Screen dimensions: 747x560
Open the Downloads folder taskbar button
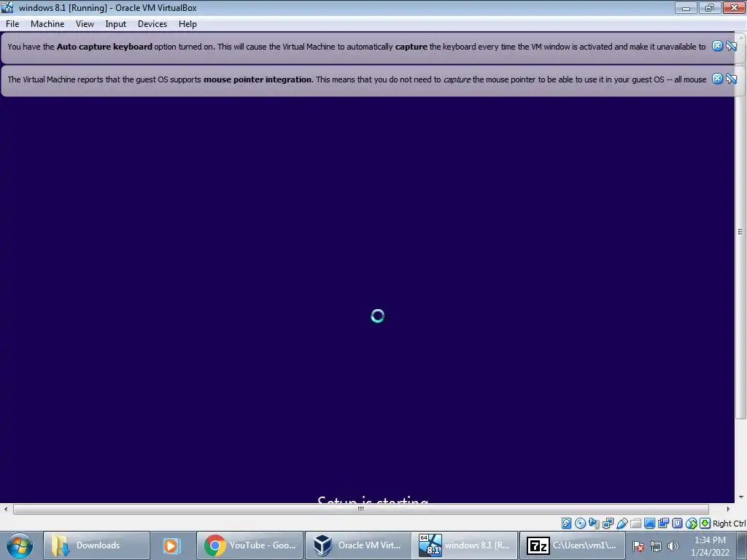tap(97, 545)
